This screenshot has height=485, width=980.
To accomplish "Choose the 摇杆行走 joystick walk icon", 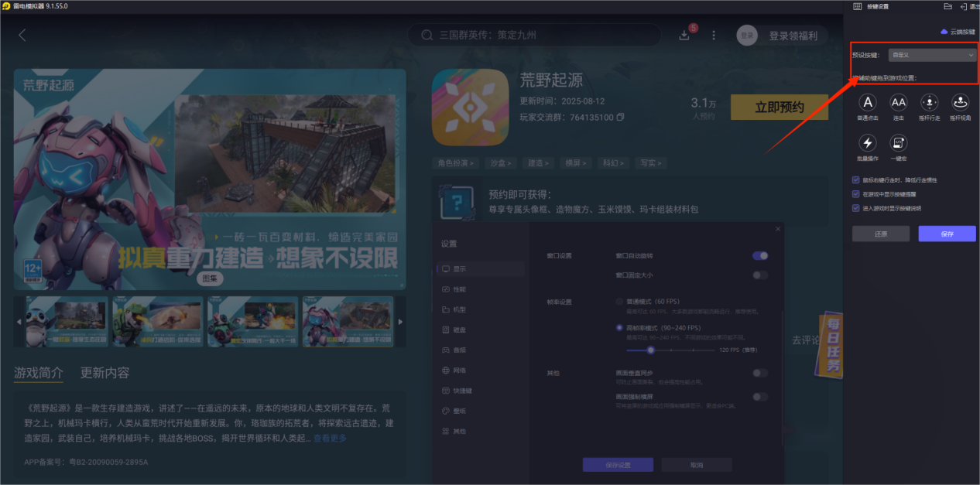I will point(930,101).
